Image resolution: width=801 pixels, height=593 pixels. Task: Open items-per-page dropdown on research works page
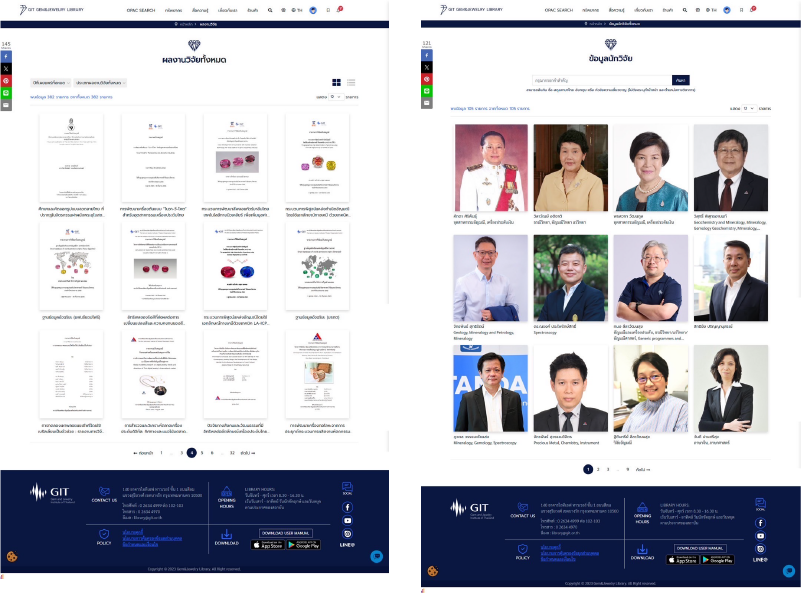click(x=336, y=97)
